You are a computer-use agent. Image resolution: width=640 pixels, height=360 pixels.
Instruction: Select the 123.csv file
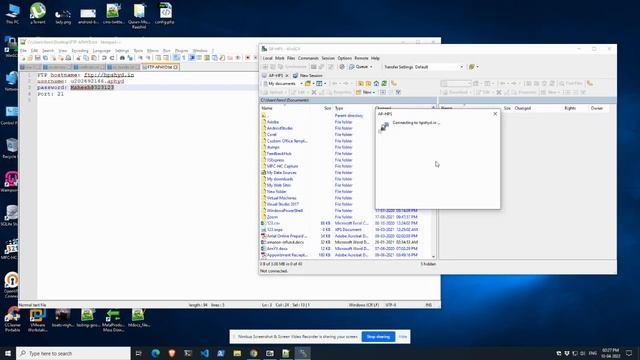pyautogui.click(x=273, y=223)
